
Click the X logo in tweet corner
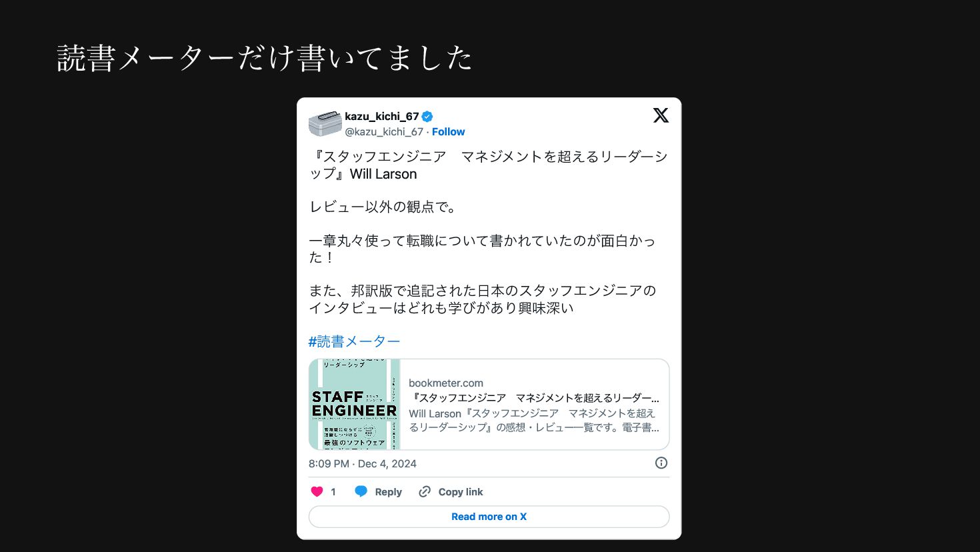[661, 115]
